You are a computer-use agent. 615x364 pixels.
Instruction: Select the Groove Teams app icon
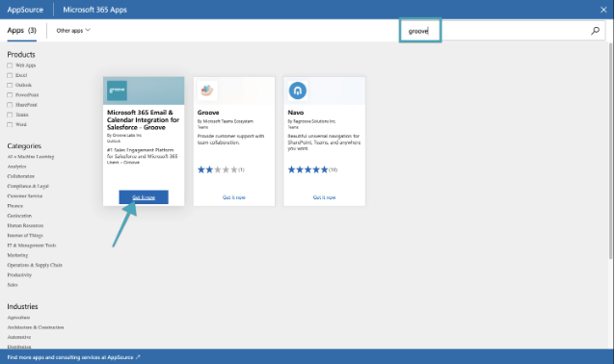tap(207, 91)
